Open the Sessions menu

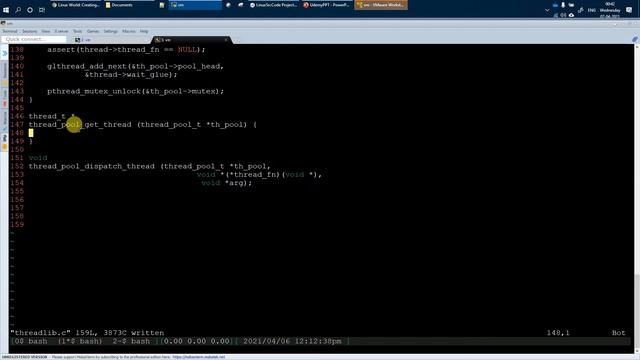point(29,31)
